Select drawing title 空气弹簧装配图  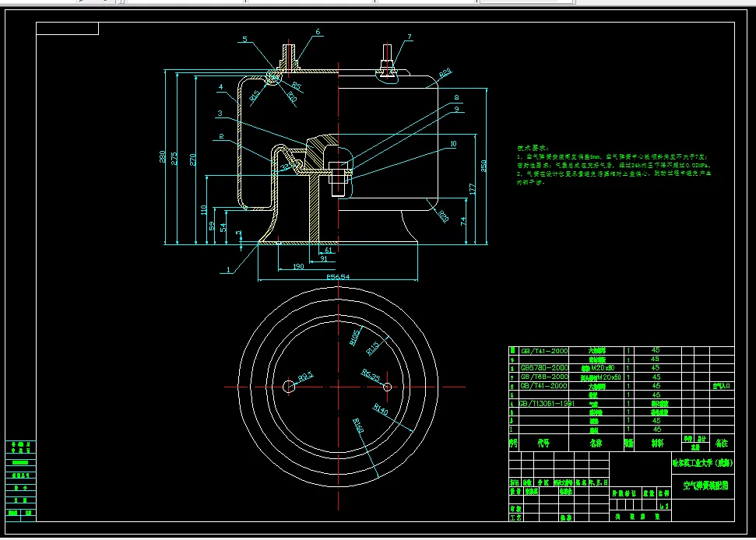(x=705, y=486)
